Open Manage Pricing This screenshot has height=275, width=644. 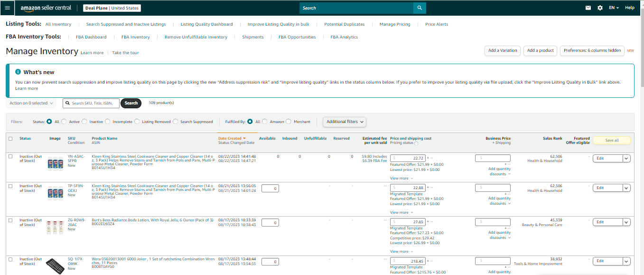coord(395,24)
